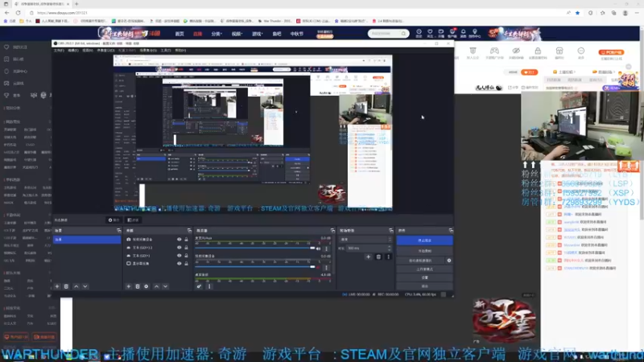Open source properties with the gear icon in OBS Sources panel

tap(147, 286)
